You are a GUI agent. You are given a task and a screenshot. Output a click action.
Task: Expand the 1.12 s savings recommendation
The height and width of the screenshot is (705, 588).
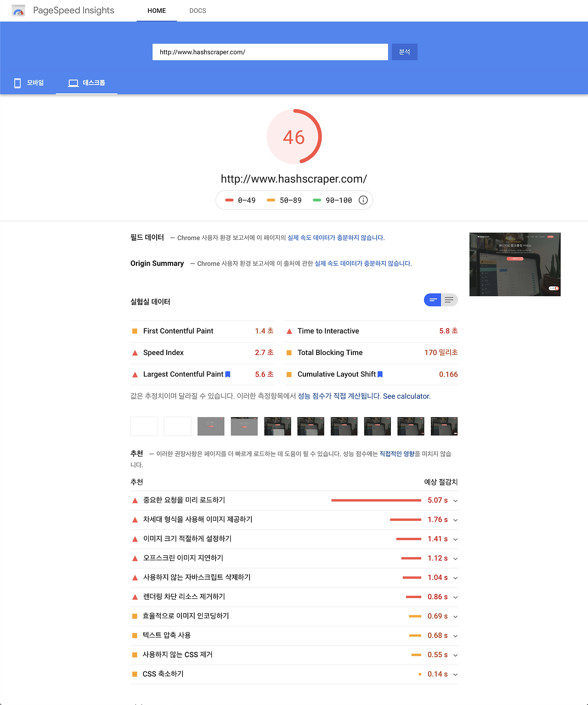[455, 558]
